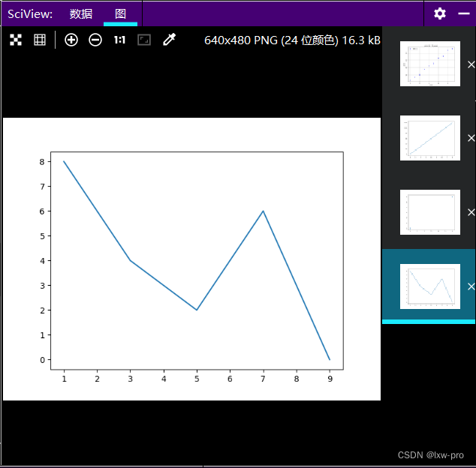476x468 pixels.
Task: Click the '640x480 PNG' image info text
Action: [292, 40]
